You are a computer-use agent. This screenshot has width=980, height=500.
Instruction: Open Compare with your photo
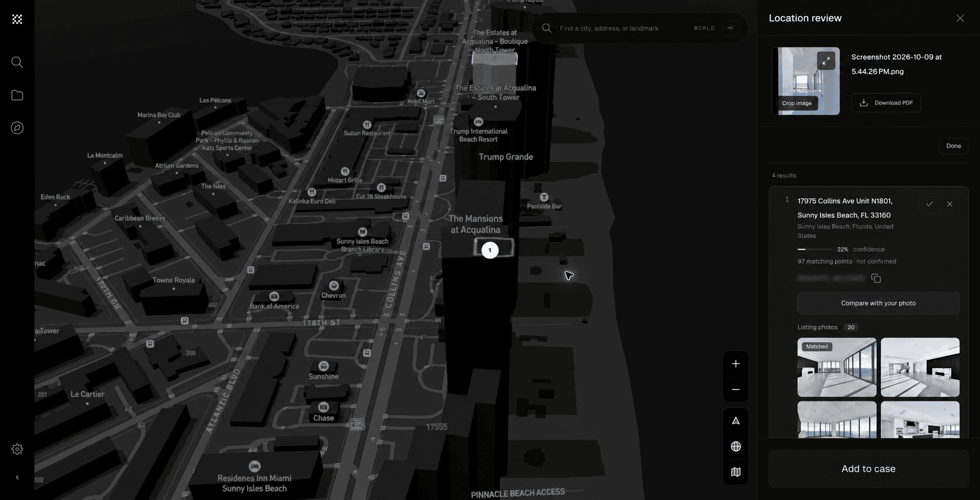(x=878, y=303)
